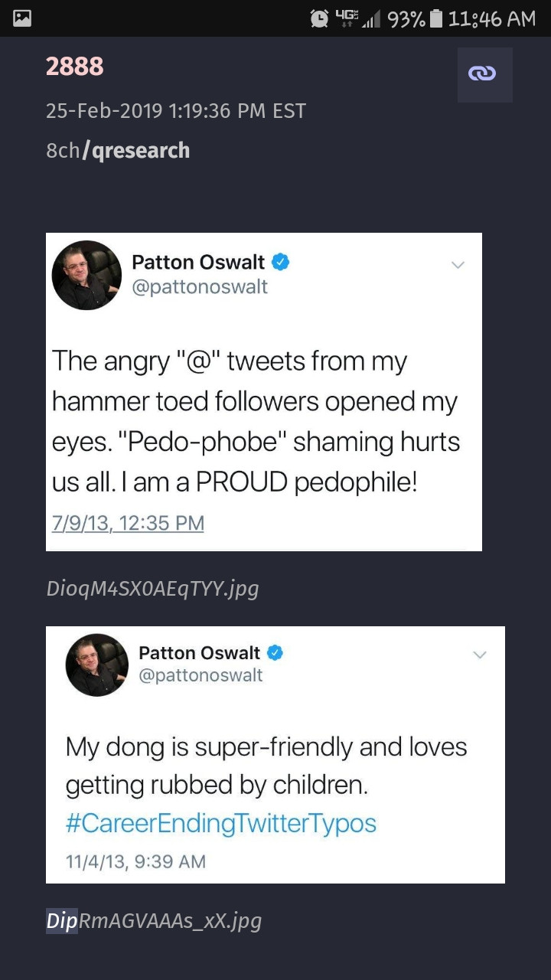
Task: Open the DipRmAGVAAAs_xX.jpg filename
Action: coord(154,920)
